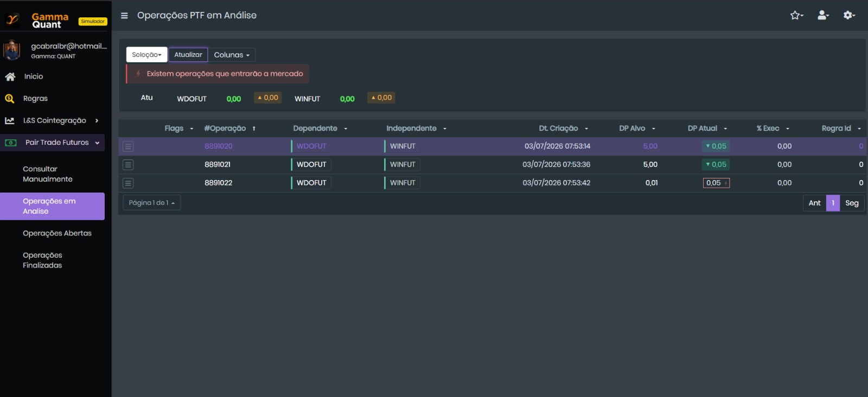Click WDOFUT label in ticker bar
This screenshot has height=397, width=868.
tap(192, 99)
